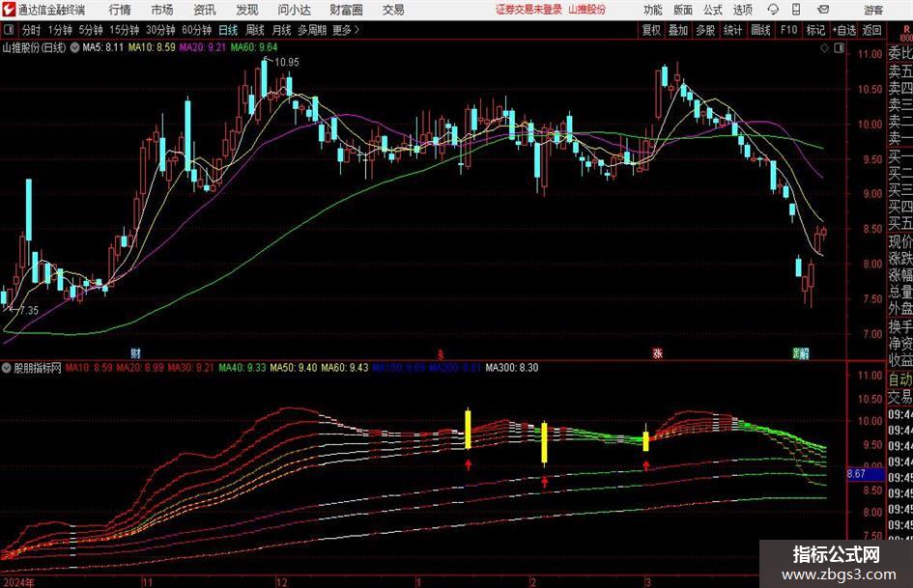Screen dimensions: 913x588
Task: Switch to 1分钟 period tab
Action: click(x=59, y=30)
